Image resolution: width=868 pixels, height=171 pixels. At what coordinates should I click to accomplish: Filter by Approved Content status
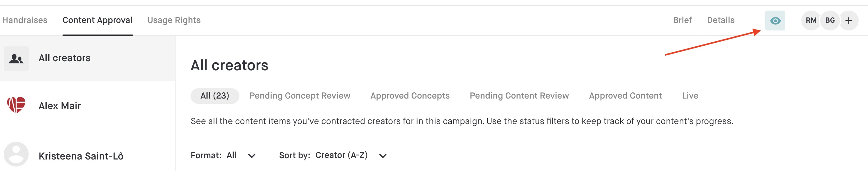pos(625,96)
